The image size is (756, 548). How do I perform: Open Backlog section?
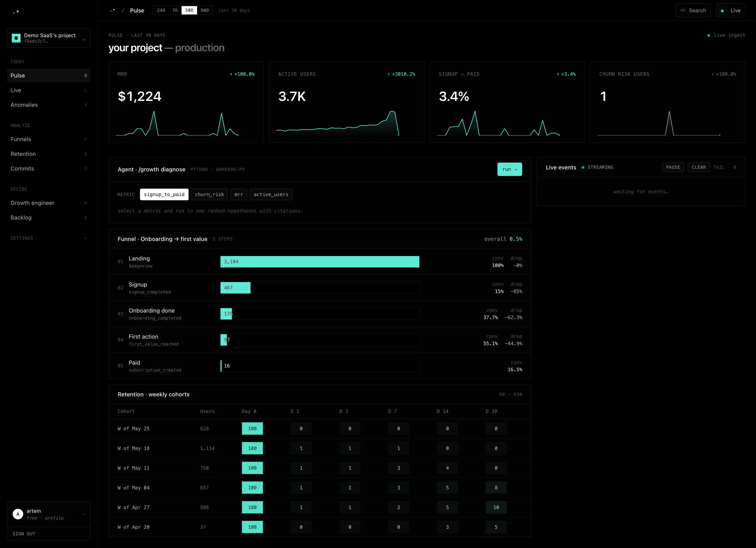coord(49,218)
